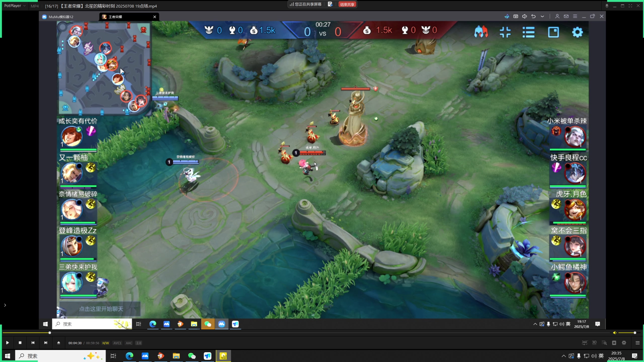
Task: Skip to the next file in playlist
Action: click(46, 343)
